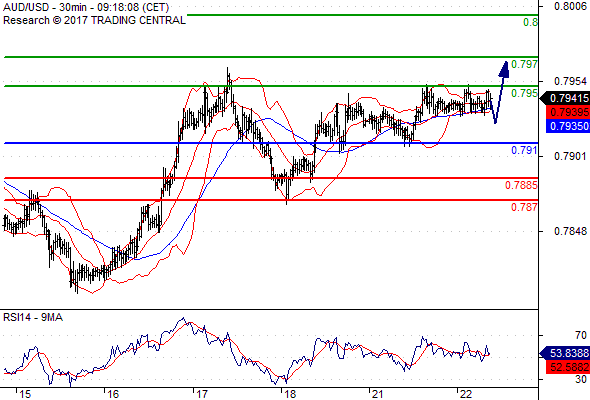Click the RSI value tag 53.8388
The width and height of the screenshot is (590, 400).
point(565,353)
